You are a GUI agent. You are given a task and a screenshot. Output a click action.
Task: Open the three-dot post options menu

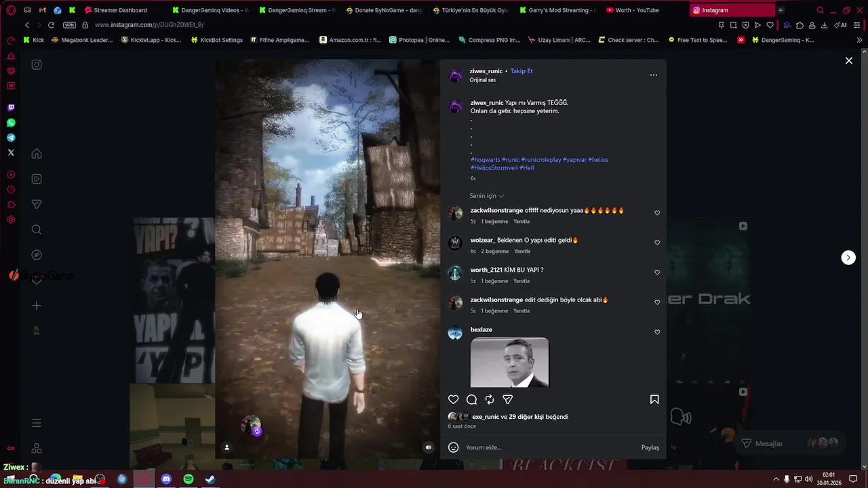point(654,75)
